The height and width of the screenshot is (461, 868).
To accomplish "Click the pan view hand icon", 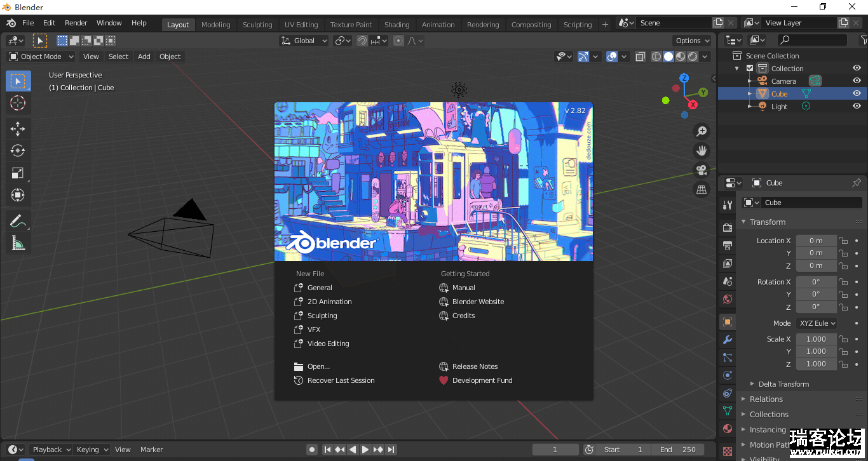I will (702, 150).
